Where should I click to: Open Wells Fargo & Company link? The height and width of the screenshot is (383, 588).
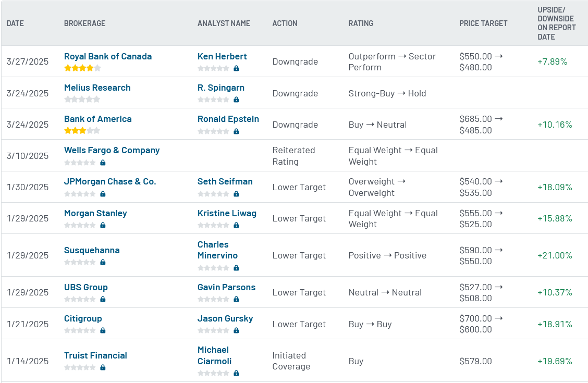point(112,150)
